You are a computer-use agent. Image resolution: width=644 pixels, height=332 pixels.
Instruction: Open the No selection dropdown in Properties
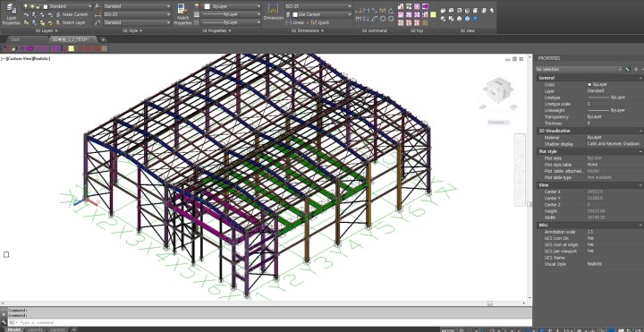pyautogui.click(x=579, y=70)
